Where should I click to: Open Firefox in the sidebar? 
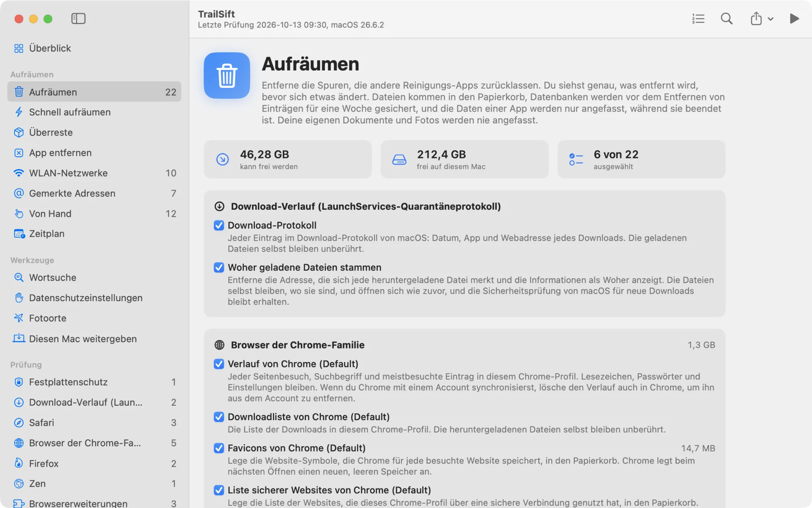tap(94, 463)
